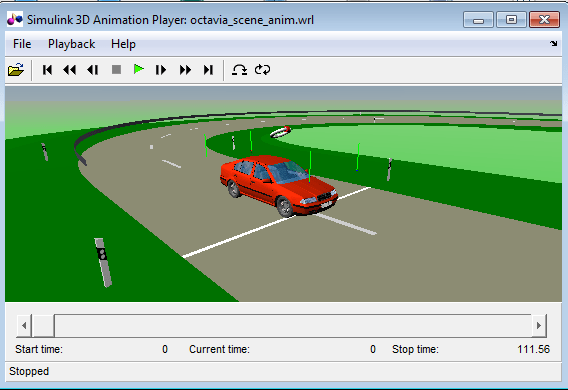Click the jump-arrow toolbar icon
The image size is (568, 390).
(239, 70)
